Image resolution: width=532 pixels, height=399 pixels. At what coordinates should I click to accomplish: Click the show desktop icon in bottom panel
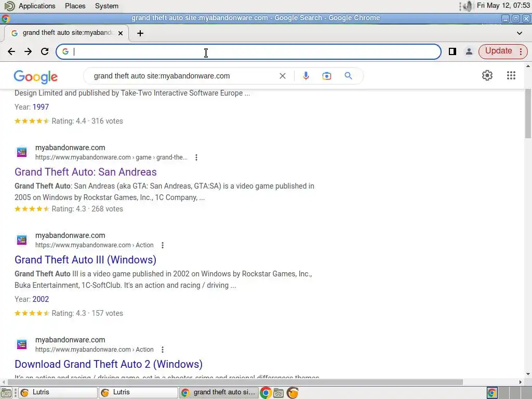tap(6, 393)
